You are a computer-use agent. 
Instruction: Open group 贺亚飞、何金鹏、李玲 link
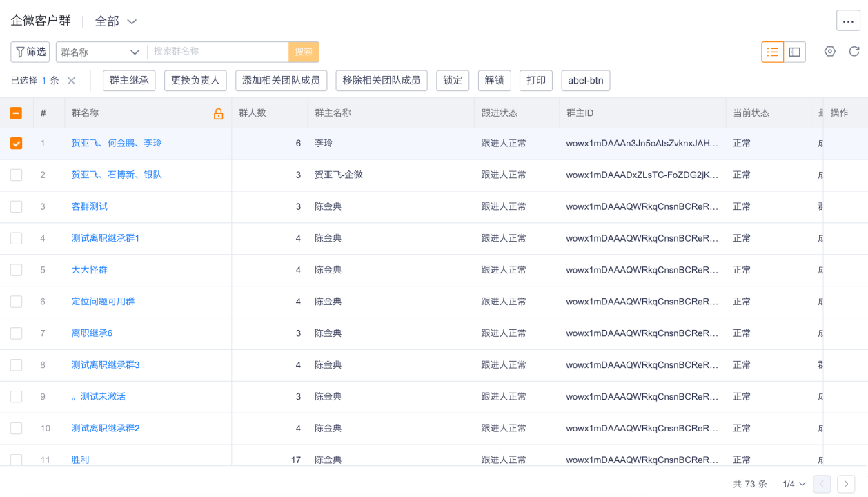(x=117, y=143)
